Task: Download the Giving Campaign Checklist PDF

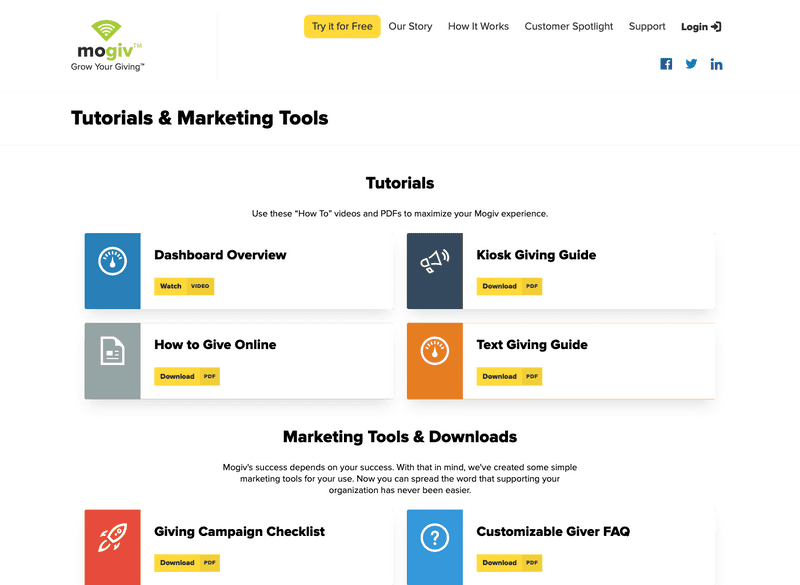Action: point(187,563)
